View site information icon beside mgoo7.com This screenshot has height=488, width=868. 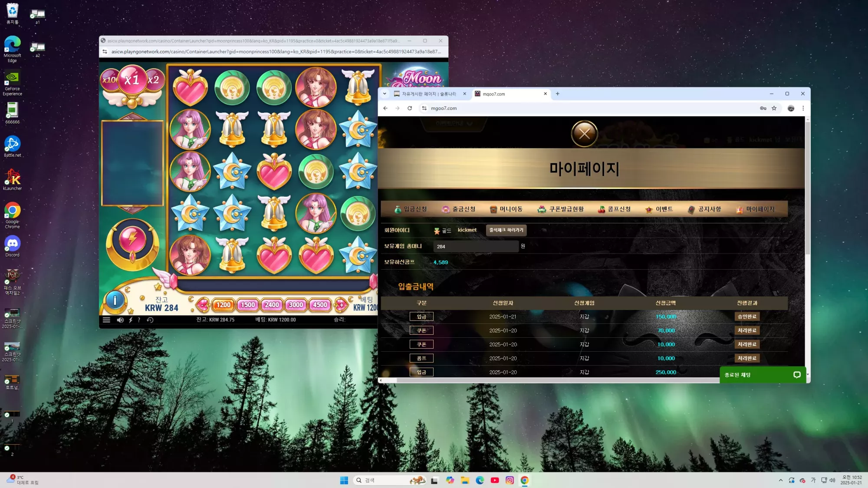point(424,108)
